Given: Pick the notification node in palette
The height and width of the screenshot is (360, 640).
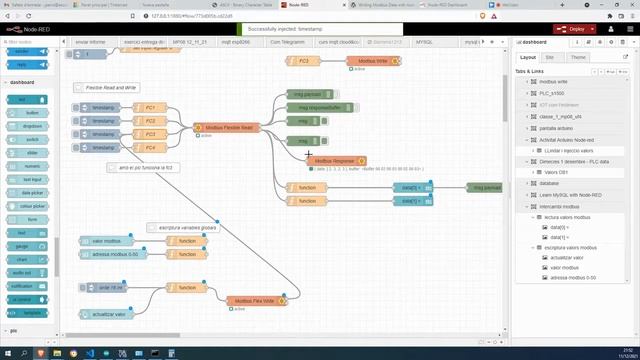Looking at the screenshot, I should click(27, 286).
